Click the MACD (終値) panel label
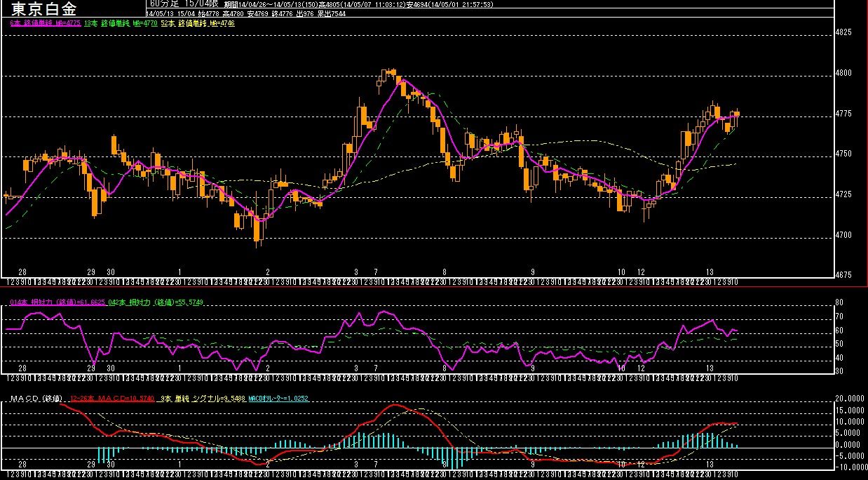Screen dimensions: 868x480 pos(36,399)
